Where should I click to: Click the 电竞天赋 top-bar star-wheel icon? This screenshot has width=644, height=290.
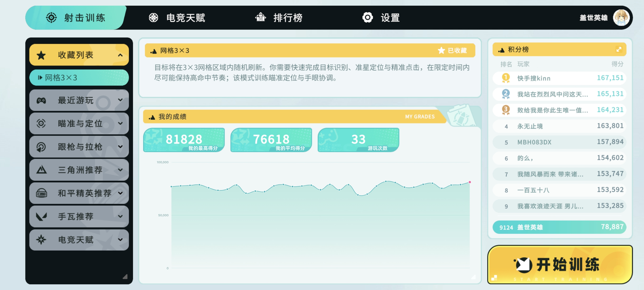(x=153, y=18)
